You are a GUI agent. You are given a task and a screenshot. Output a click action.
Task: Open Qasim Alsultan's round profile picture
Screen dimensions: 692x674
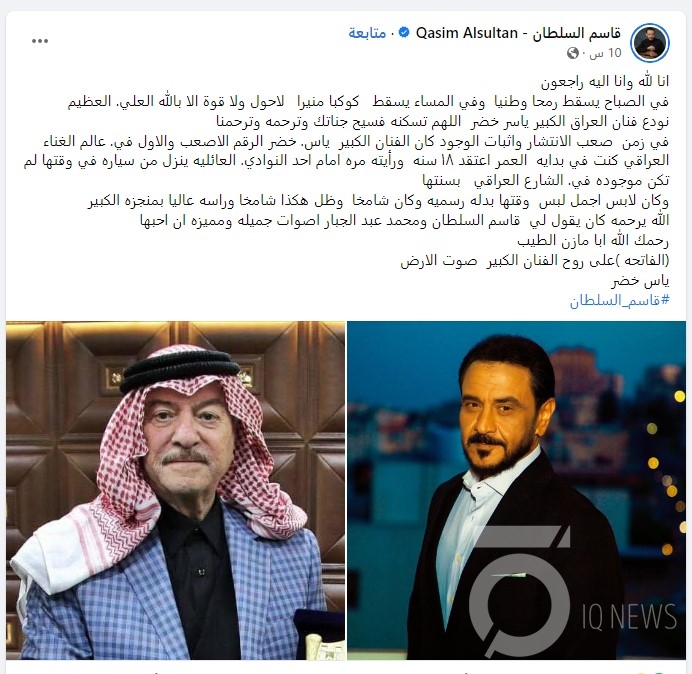tap(650, 43)
